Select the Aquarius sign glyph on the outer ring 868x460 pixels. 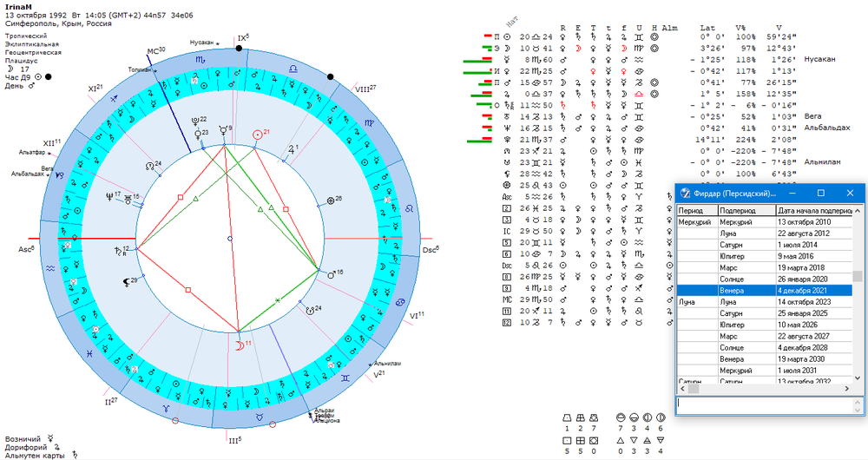coord(51,268)
